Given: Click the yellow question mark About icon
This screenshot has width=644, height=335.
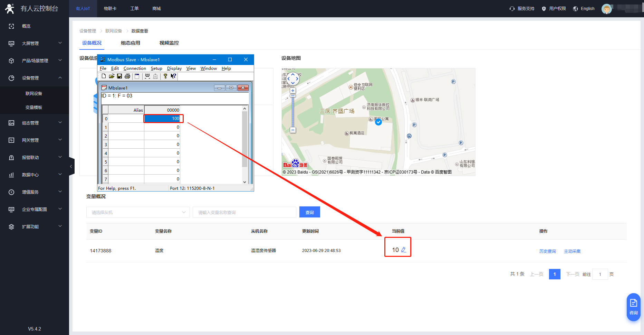Looking at the screenshot, I should [165, 76].
